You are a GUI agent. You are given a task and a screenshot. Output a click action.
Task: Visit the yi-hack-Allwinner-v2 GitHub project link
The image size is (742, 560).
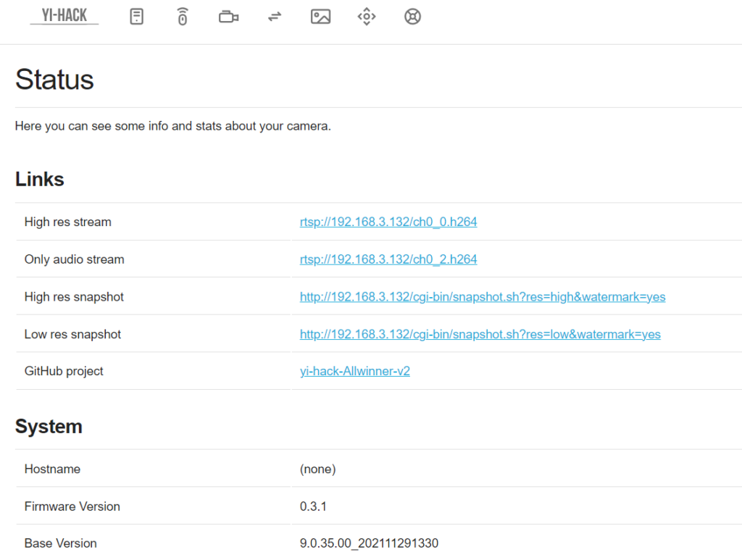[354, 372]
